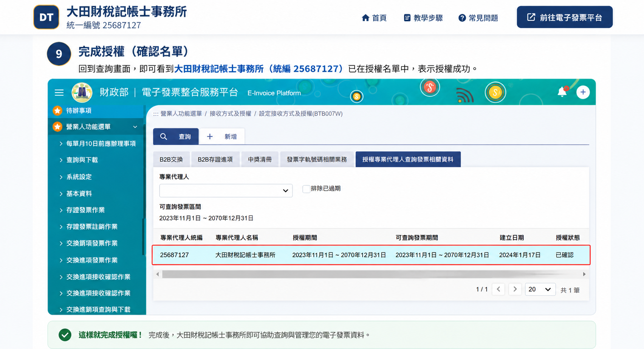Click the 新增 add button
644x349 pixels.
click(x=222, y=136)
